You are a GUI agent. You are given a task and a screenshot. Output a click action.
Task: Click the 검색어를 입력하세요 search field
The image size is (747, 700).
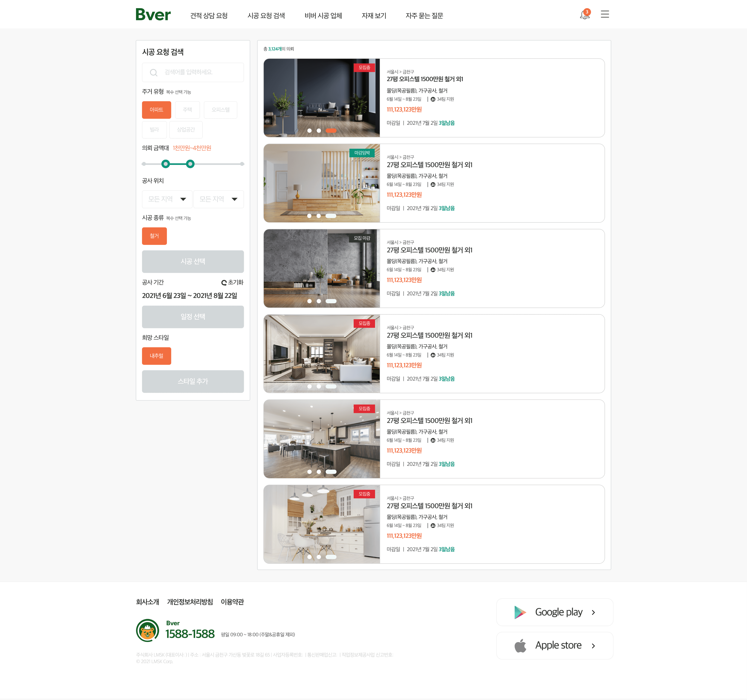[193, 73]
